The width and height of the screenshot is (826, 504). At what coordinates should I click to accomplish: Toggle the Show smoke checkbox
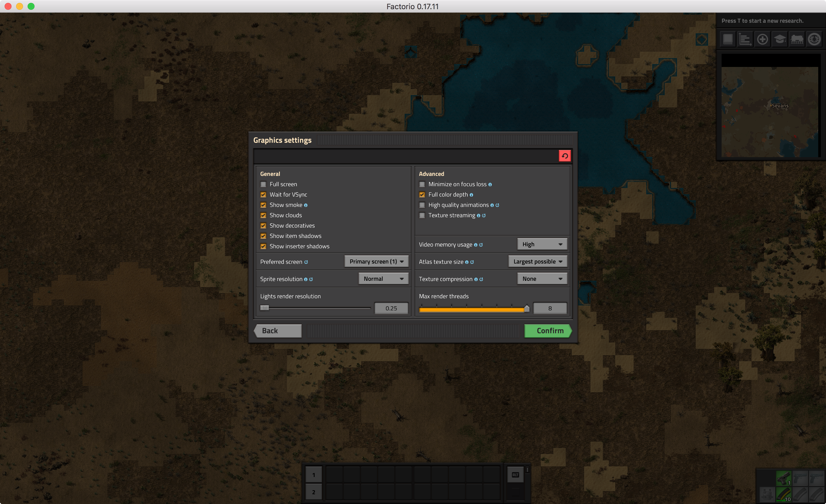point(263,205)
